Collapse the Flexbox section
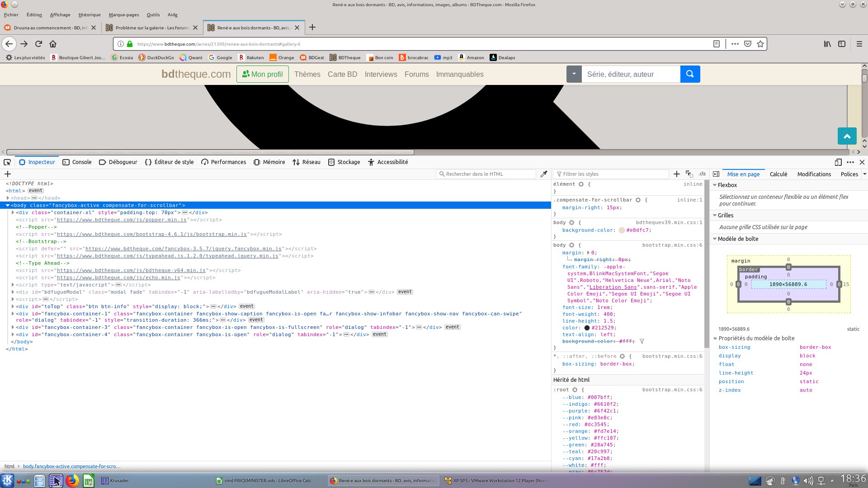Image resolution: width=868 pixels, height=488 pixels. coord(715,185)
